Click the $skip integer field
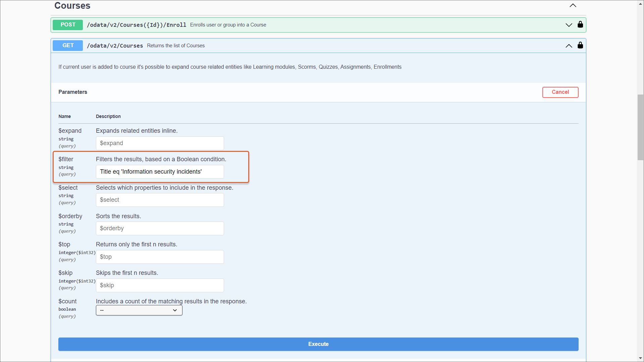644x362 pixels. click(160, 285)
